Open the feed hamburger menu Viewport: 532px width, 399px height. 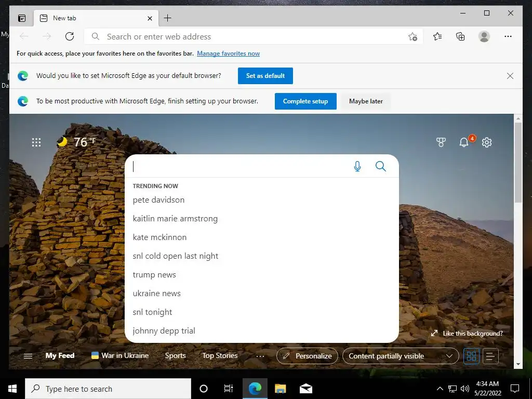click(28, 356)
